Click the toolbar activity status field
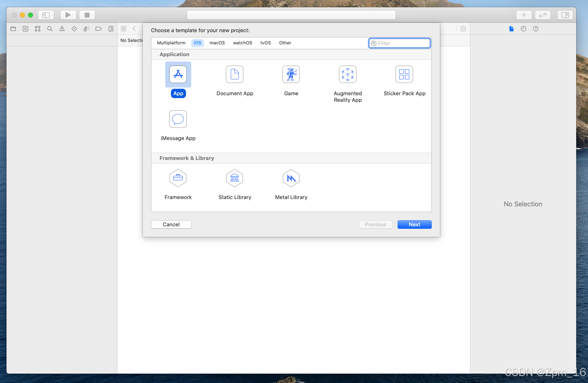 291,15
